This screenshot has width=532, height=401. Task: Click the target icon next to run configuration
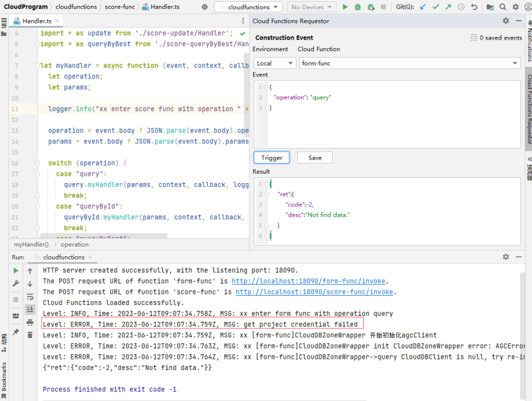tap(204, 6)
